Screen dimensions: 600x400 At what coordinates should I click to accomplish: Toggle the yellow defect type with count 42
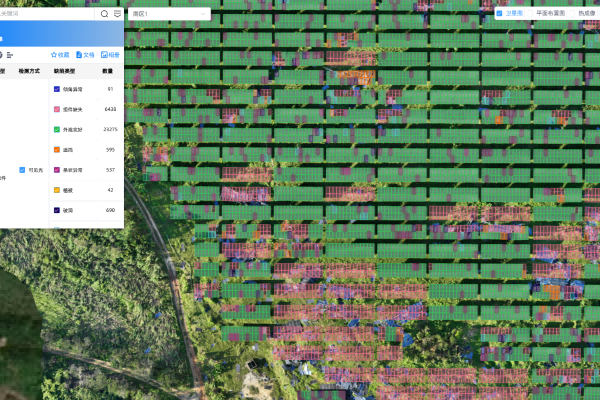(x=57, y=190)
